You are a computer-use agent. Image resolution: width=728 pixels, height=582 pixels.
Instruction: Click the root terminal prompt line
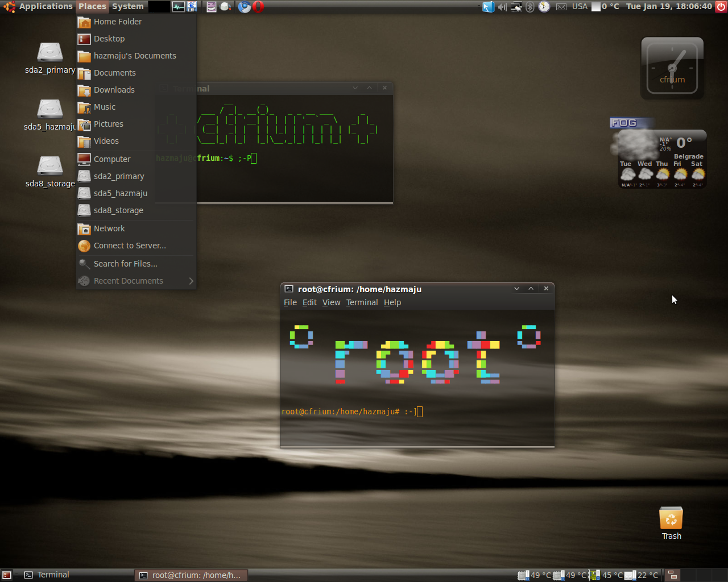[352, 411]
